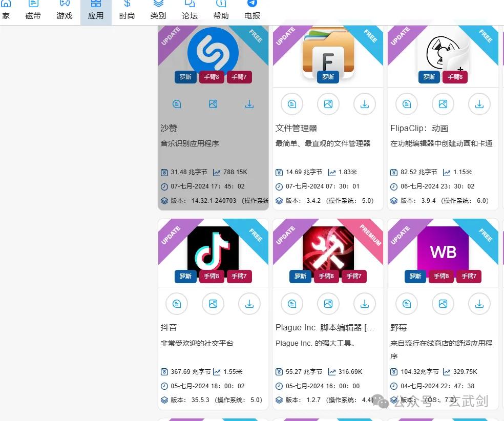The width and height of the screenshot is (504, 421).
Task: Open the 时尚 navigation item
Action: (127, 11)
